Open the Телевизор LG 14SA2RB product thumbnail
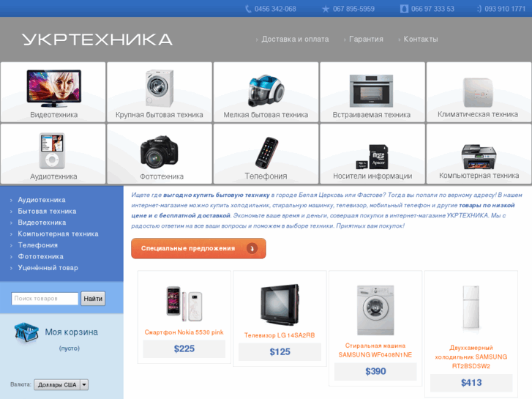The width and height of the screenshot is (532, 399). coord(280,305)
